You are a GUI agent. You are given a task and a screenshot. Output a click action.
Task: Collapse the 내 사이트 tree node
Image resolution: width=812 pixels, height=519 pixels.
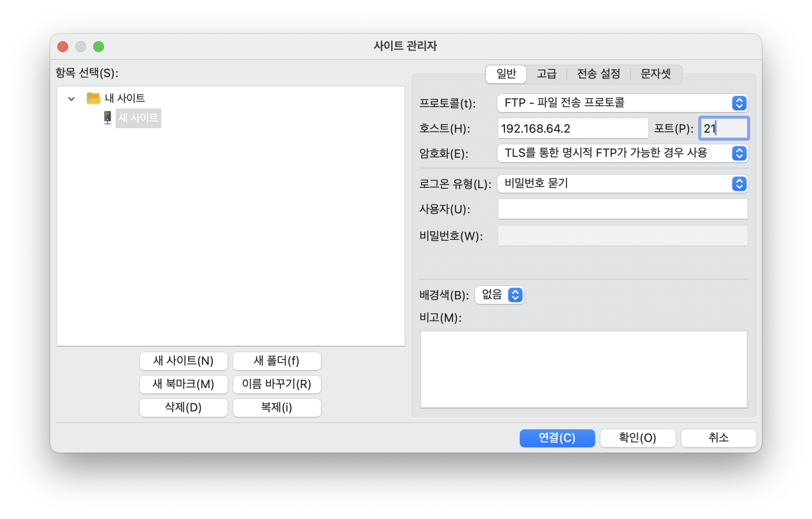click(x=71, y=99)
